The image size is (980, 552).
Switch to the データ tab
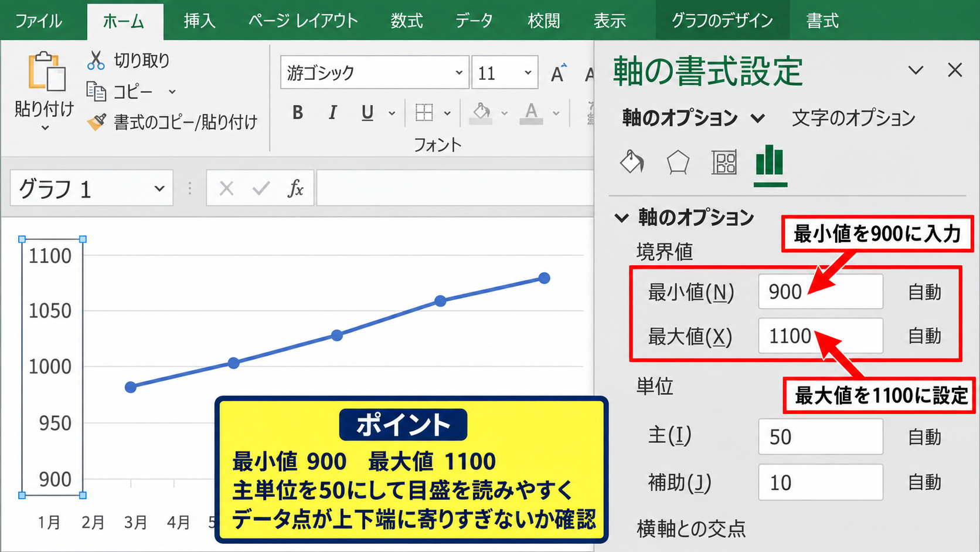point(474,21)
